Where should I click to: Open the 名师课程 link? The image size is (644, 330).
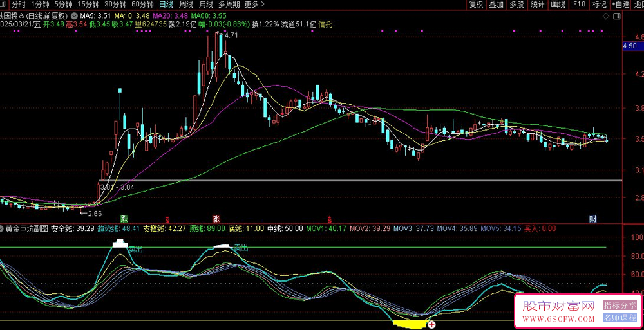click(620, 317)
